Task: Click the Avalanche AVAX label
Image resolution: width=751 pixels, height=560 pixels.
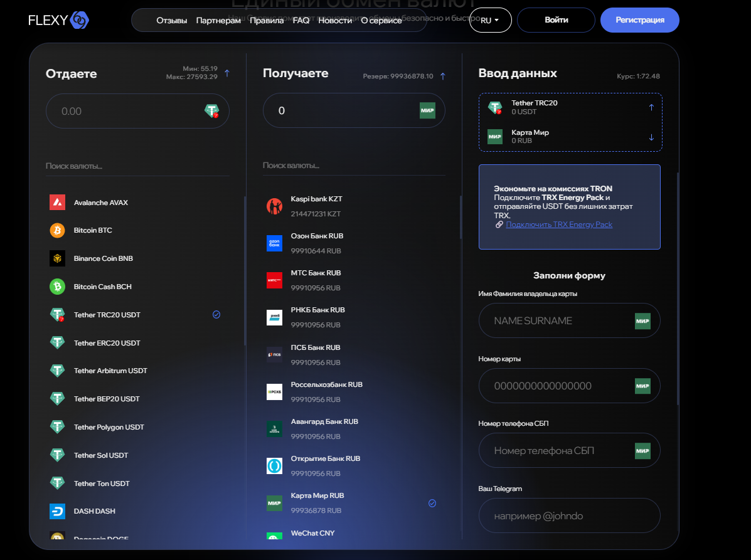Action: [x=101, y=203]
